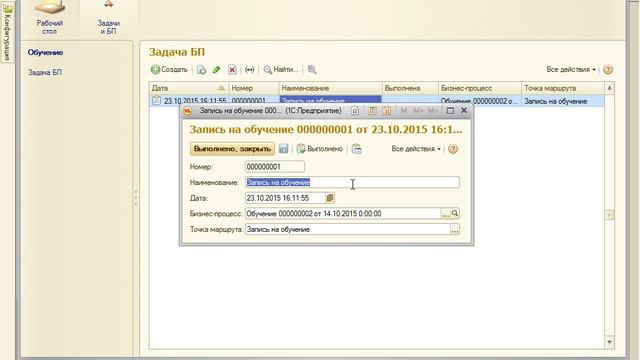The image size is (640, 360).
Task: Click the Дата input field
Action: tap(285, 198)
